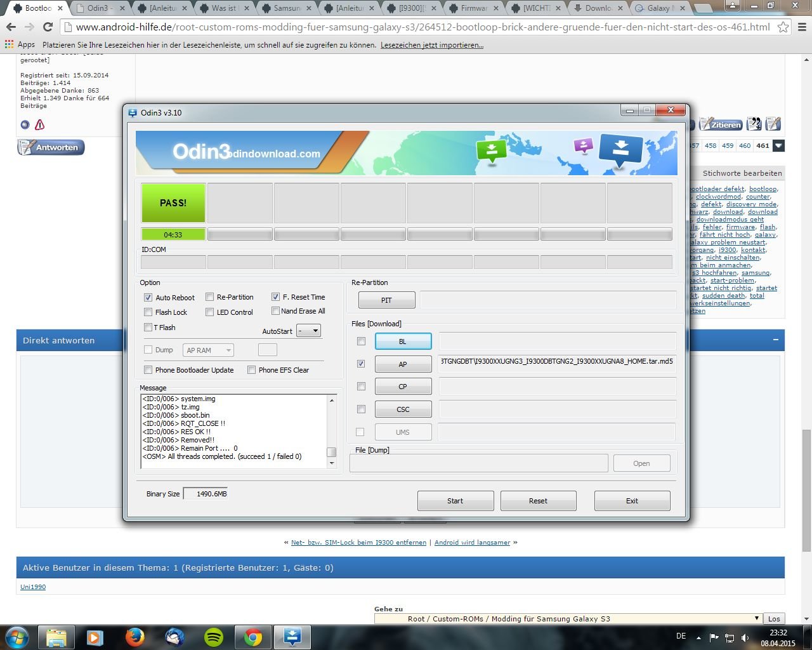The image size is (812, 650).
Task: Enable the Re-Partition checkbox
Action: tap(209, 297)
